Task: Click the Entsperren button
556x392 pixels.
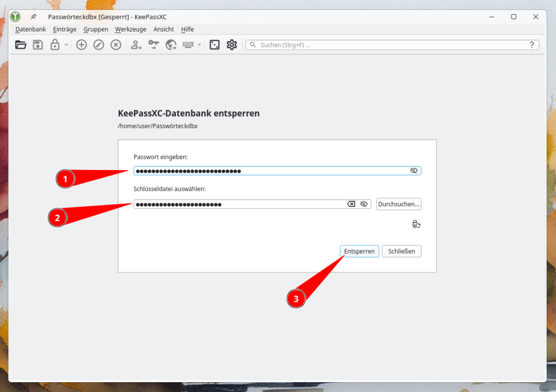Action: [359, 251]
